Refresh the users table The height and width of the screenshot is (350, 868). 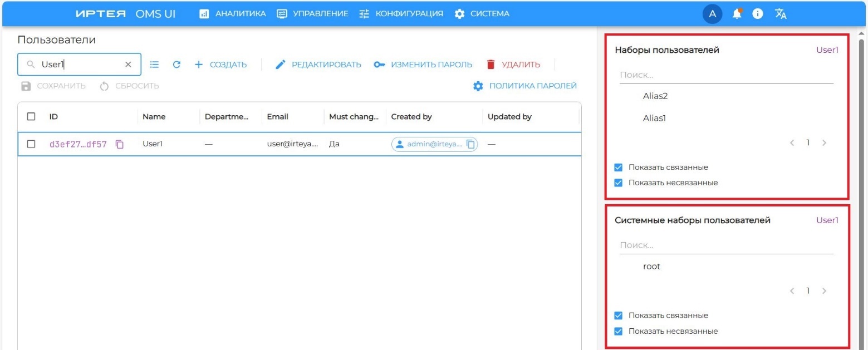(x=176, y=65)
